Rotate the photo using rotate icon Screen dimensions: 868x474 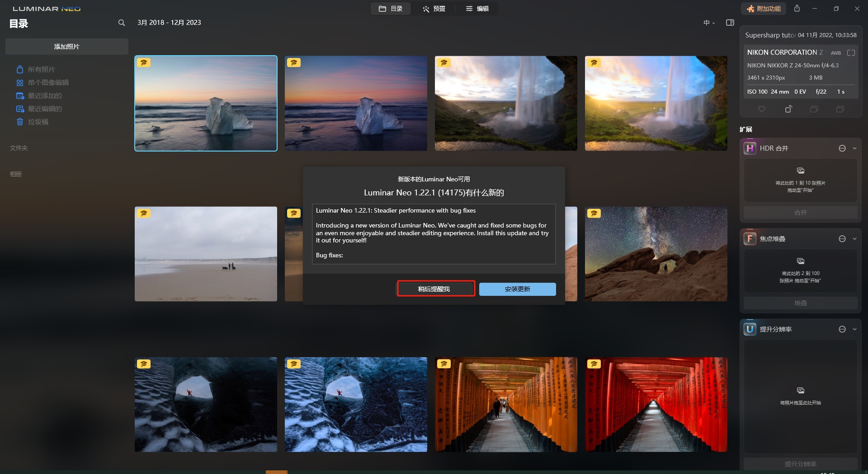788,109
